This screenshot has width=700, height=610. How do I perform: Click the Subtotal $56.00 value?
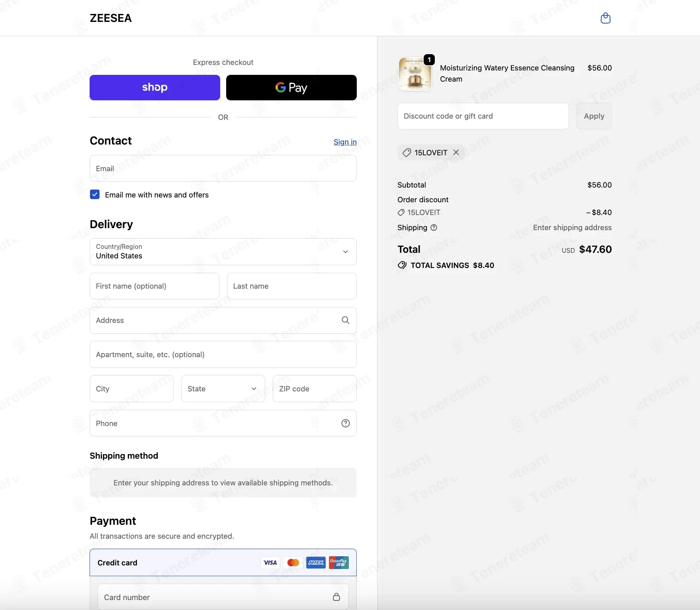(x=599, y=185)
